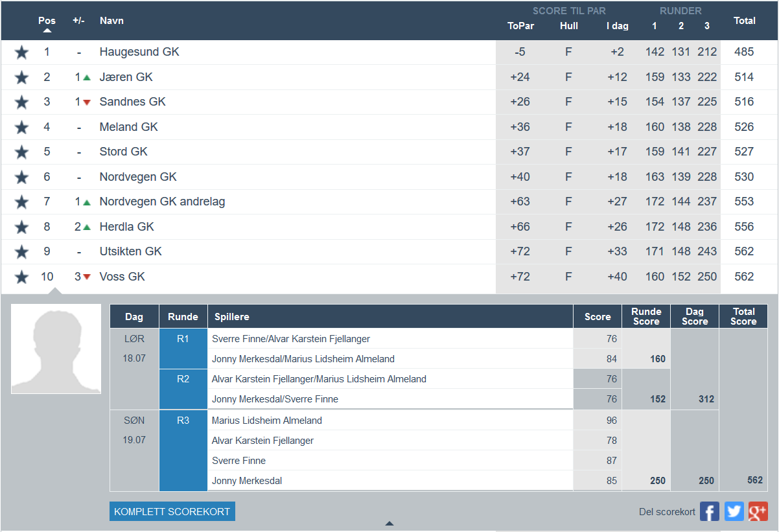Toggle favorite star for Jæren GK

coord(21,78)
